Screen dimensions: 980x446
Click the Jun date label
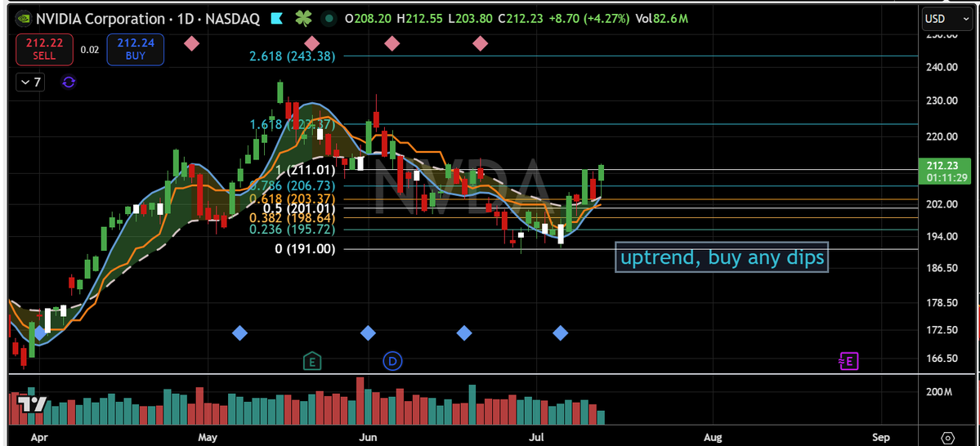point(368,437)
